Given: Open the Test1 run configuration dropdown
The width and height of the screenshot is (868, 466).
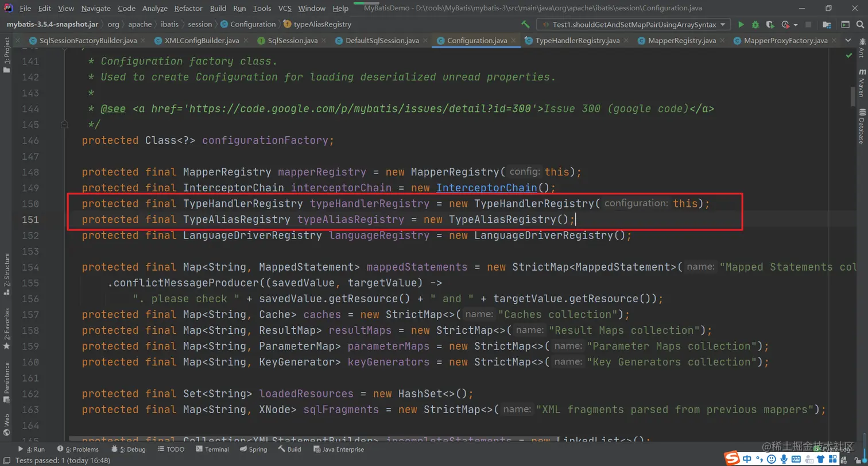Looking at the screenshot, I should pyautogui.click(x=633, y=25).
